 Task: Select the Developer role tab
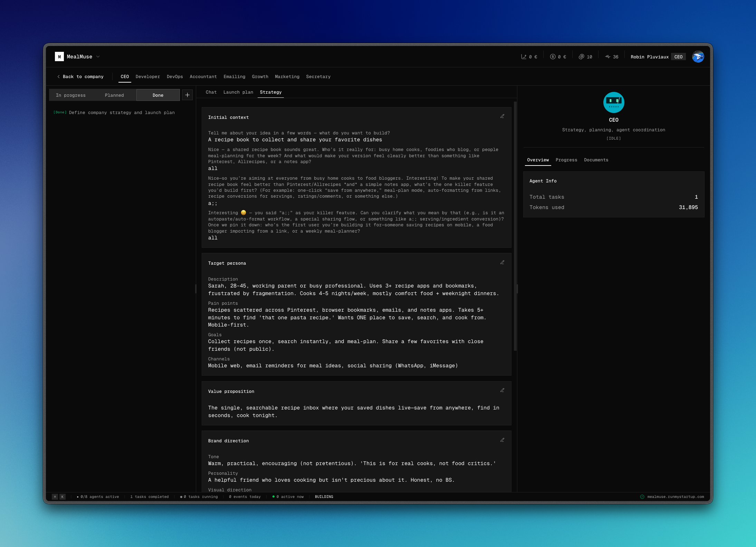pyautogui.click(x=147, y=77)
